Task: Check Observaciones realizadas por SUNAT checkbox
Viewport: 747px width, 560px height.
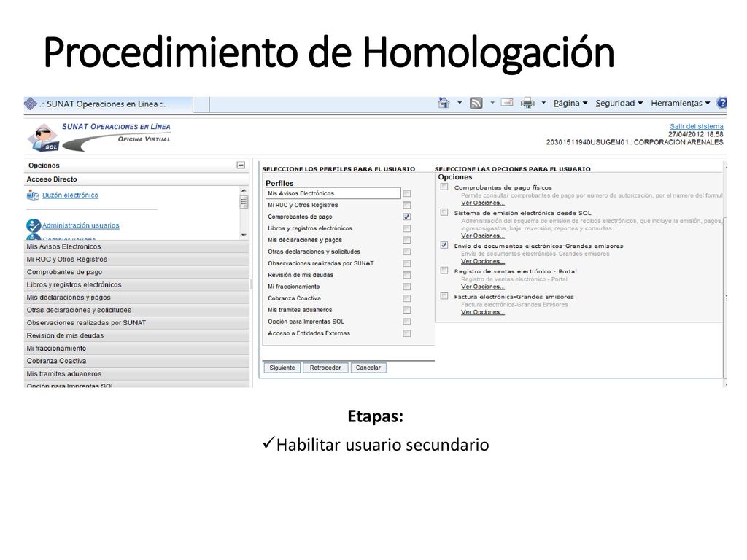Action: (x=406, y=263)
